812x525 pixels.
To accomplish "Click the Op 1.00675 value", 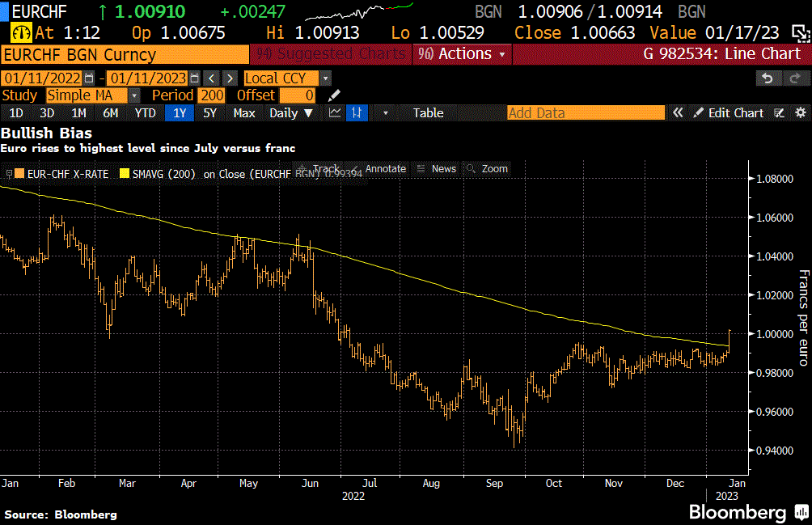I will 179,33.
